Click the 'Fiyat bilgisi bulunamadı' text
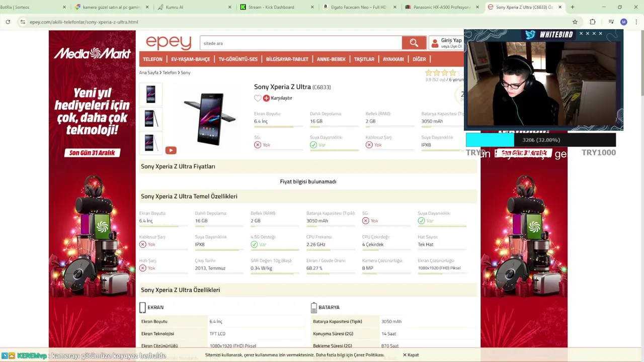This screenshot has height=362, width=644. [x=308, y=182]
